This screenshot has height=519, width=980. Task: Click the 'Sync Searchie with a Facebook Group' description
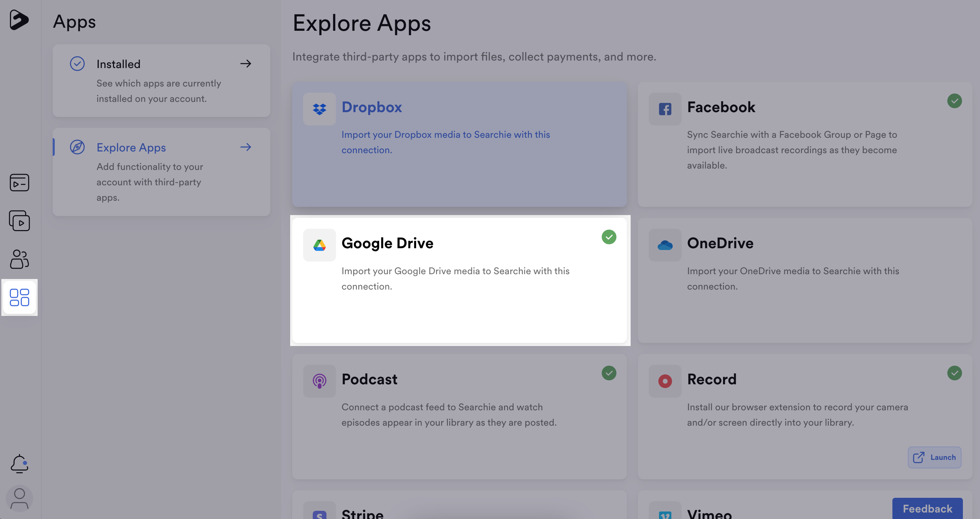coord(792,150)
